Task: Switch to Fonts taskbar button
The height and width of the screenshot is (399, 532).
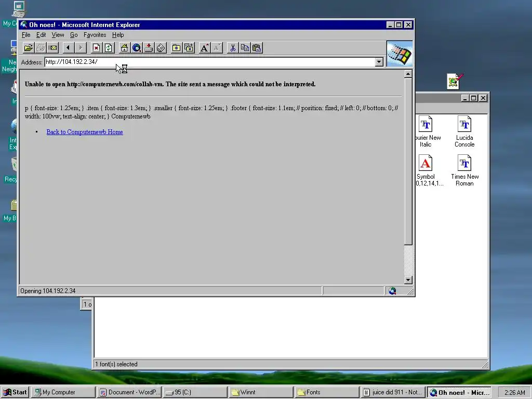Action: click(x=327, y=392)
